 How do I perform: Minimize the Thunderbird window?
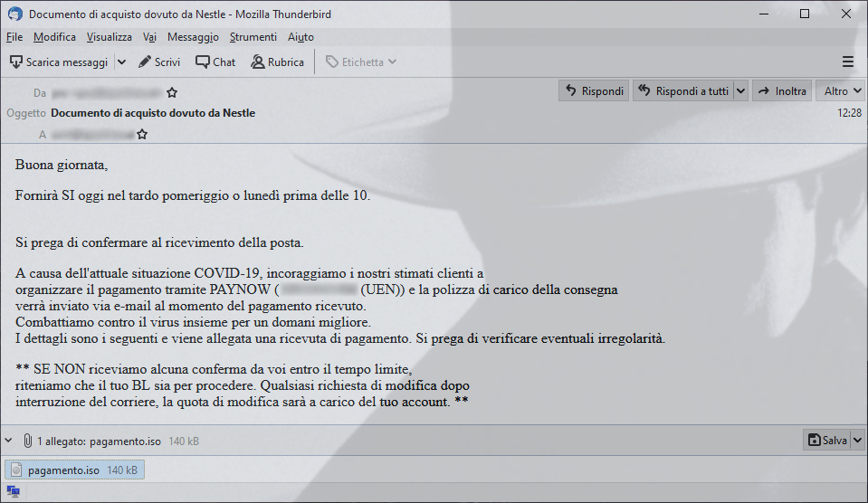coord(764,14)
